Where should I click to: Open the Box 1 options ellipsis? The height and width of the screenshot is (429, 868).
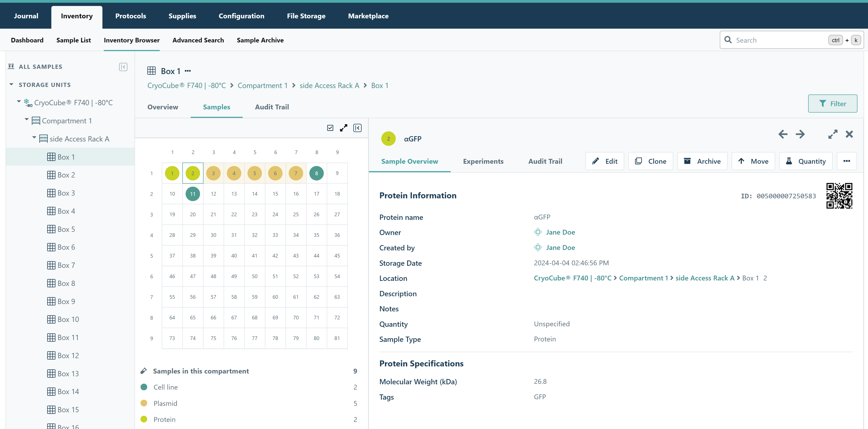tap(188, 71)
